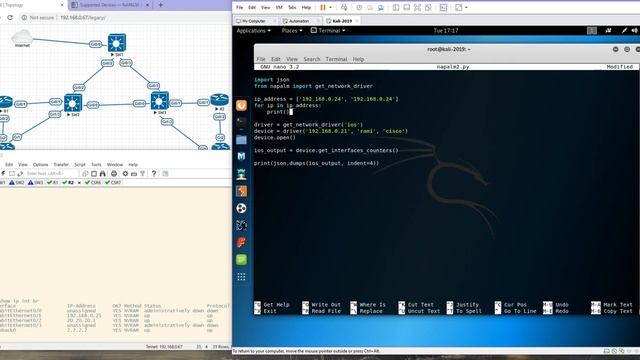Launch Burp Suite from the Kali dock

pyautogui.click(x=241, y=191)
